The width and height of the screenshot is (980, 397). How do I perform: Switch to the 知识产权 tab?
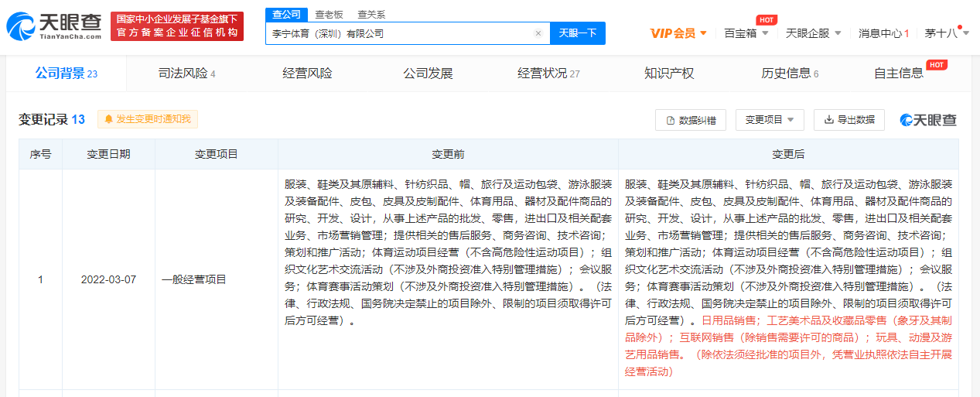pyautogui.click(x=669, y=74)
